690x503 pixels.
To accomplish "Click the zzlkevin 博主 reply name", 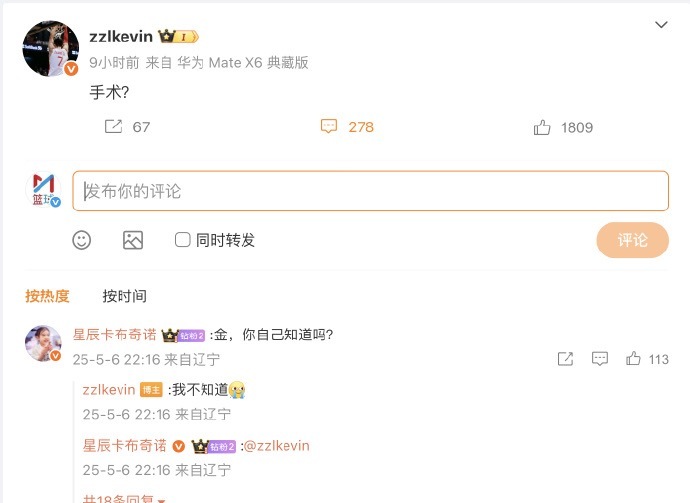I will pyautogui.click(x=109, y=390).
